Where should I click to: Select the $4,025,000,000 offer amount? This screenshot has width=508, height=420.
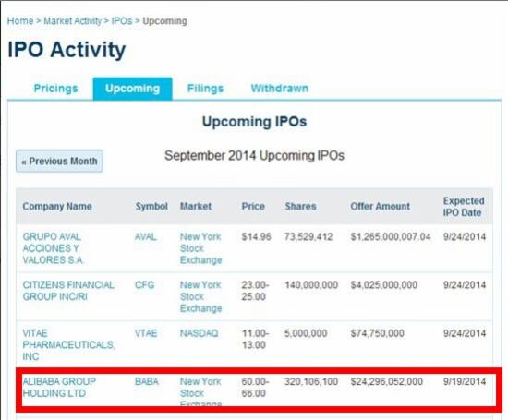384,285
